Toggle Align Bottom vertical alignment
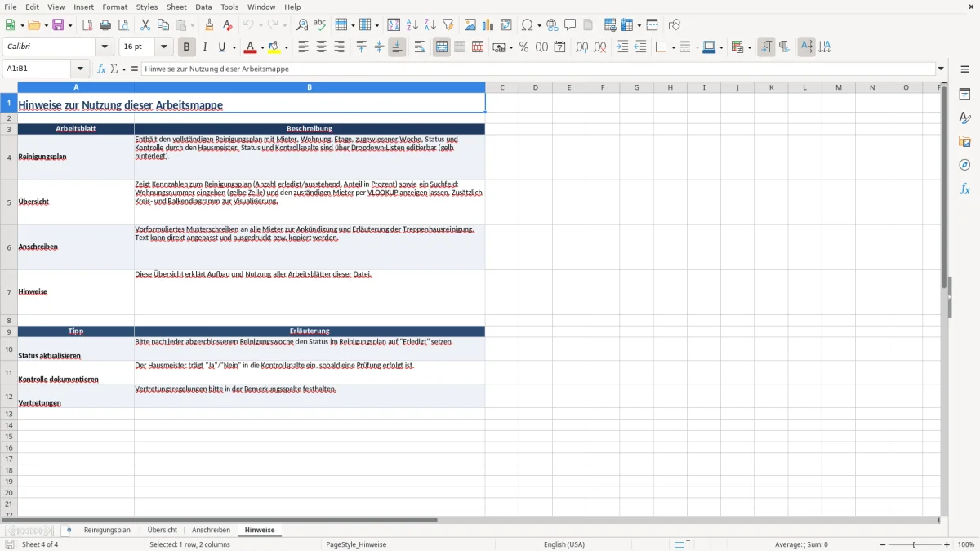Image resolution: width=980 pixels, height=551 pixels. [x=397, y=47]
